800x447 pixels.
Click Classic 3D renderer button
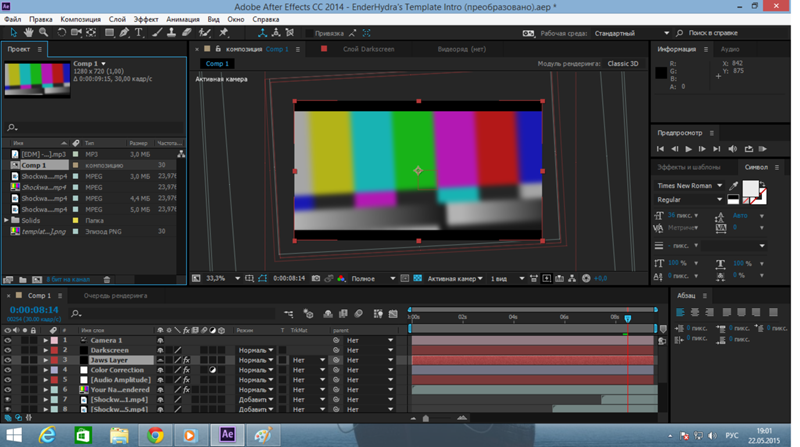(622, 64)
